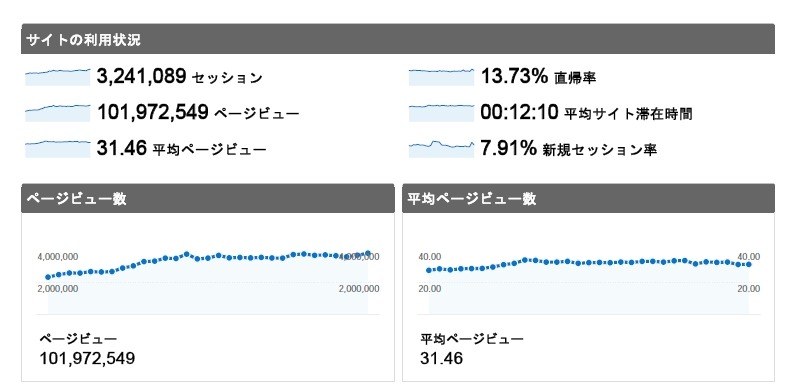Click the 直帰率 sparkline thumbnail
The width and height of the screenshot is (798, 385).
point(441,77)
